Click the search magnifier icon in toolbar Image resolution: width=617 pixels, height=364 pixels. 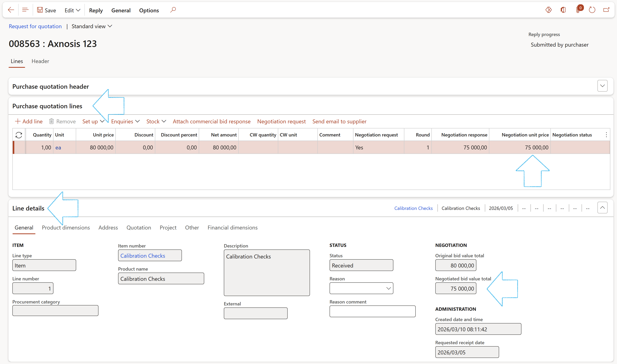pyautogui.click(x=173, y=10)
